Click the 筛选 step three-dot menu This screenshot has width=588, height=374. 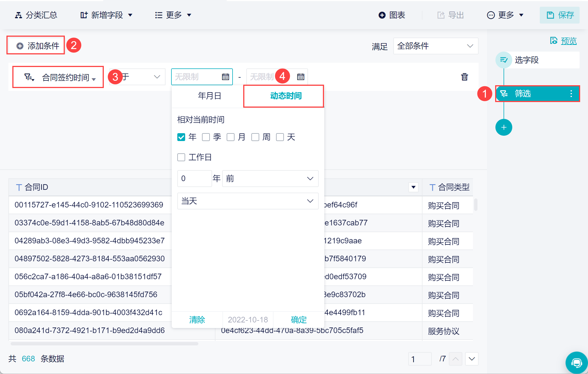(571, 94)
